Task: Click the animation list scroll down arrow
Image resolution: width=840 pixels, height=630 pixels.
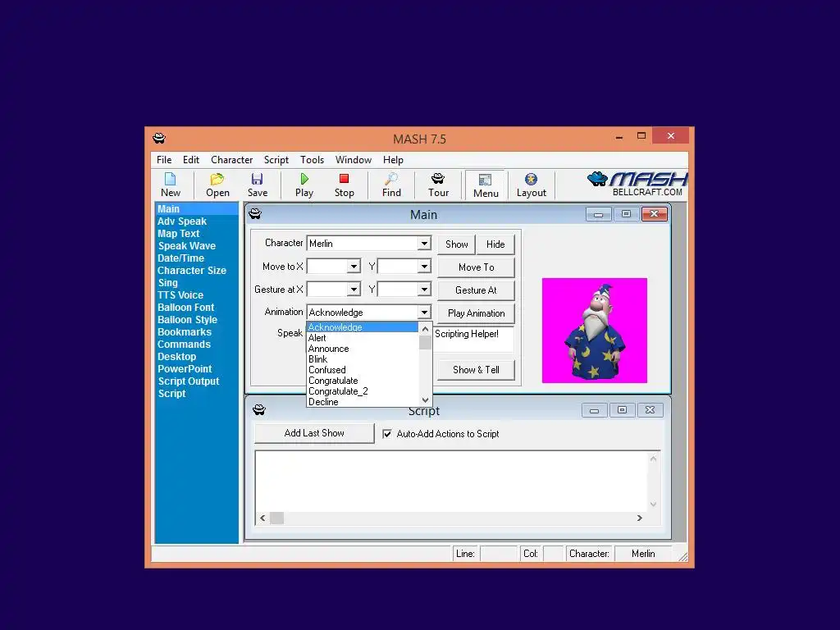Action: tap(426, 400)
